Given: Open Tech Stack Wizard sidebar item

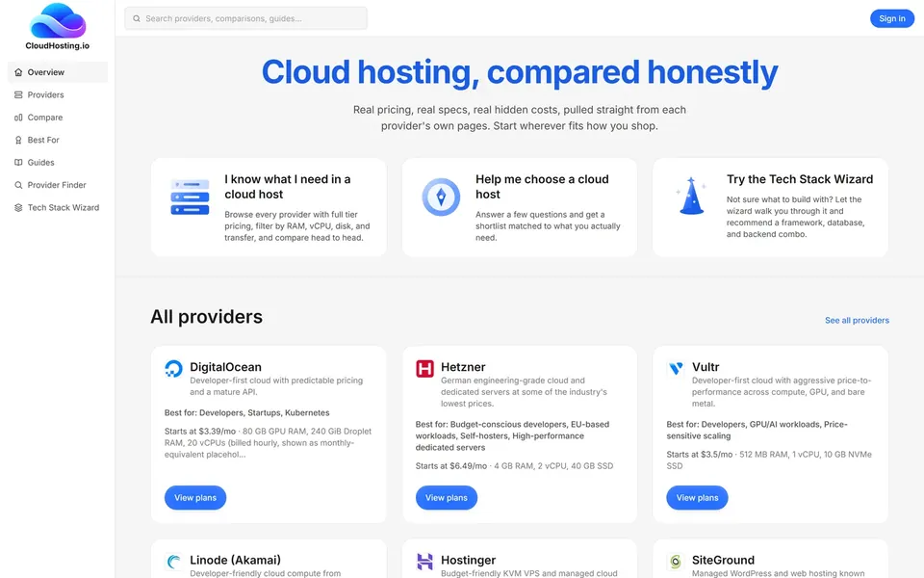Looking at the screenshot, I should point(58,208).
